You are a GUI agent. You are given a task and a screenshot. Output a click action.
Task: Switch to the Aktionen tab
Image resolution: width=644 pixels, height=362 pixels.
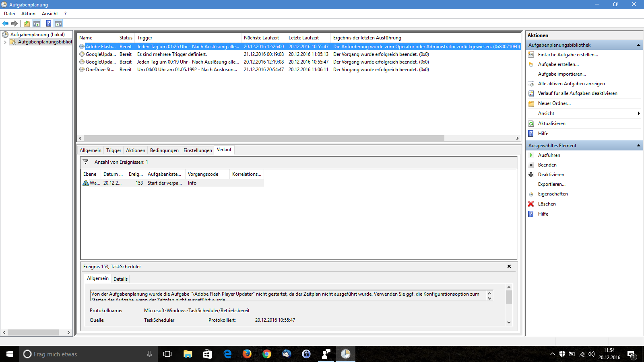(x=135, y=150)
